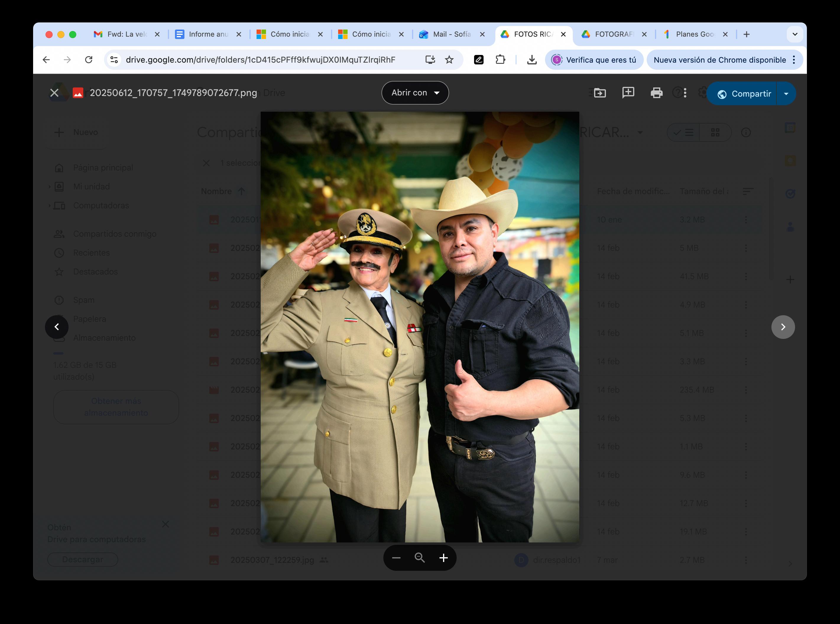Expand the Abrir con dropdown
Screen dimensions: 840x624
pos(415,93)
